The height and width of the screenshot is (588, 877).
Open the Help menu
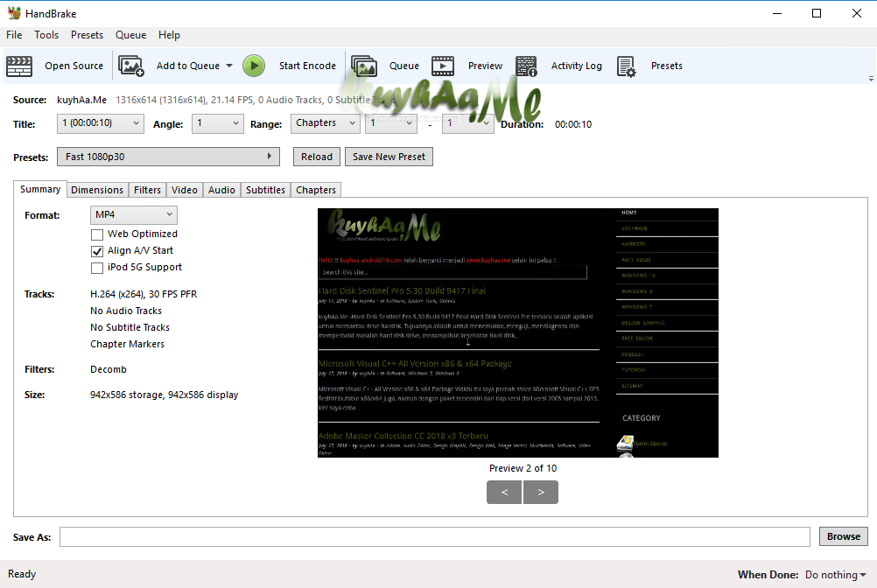[x=169, y=35]
